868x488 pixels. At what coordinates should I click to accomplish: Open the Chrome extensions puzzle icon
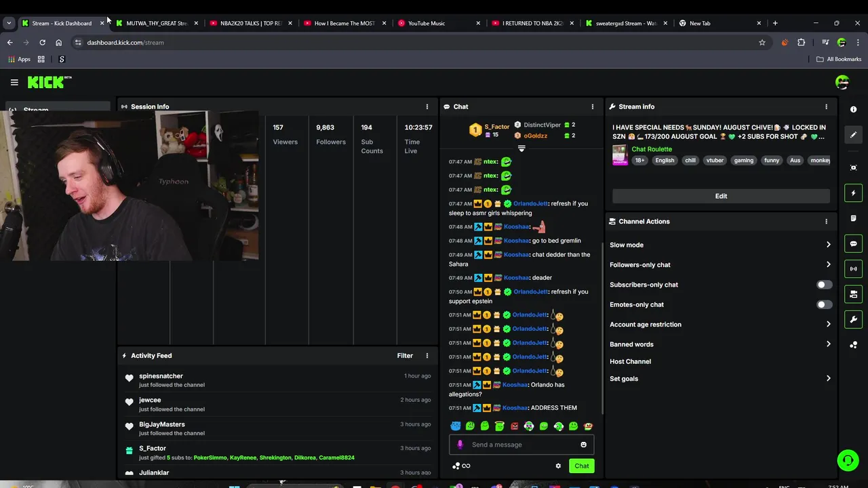click(801, 42)
